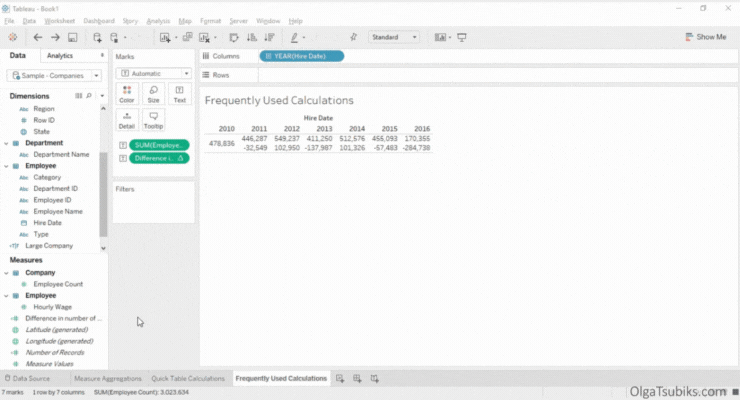Click the new worksheet tab icon
Image resolution: width=740 pixels, height=400 pixels.
[341, 379]
